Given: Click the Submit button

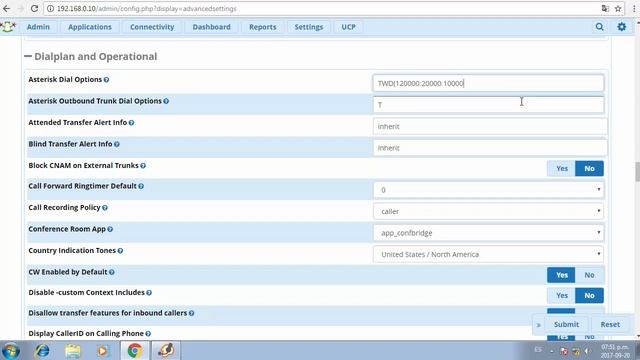Looking at the screenshot, I should (566, 324).
